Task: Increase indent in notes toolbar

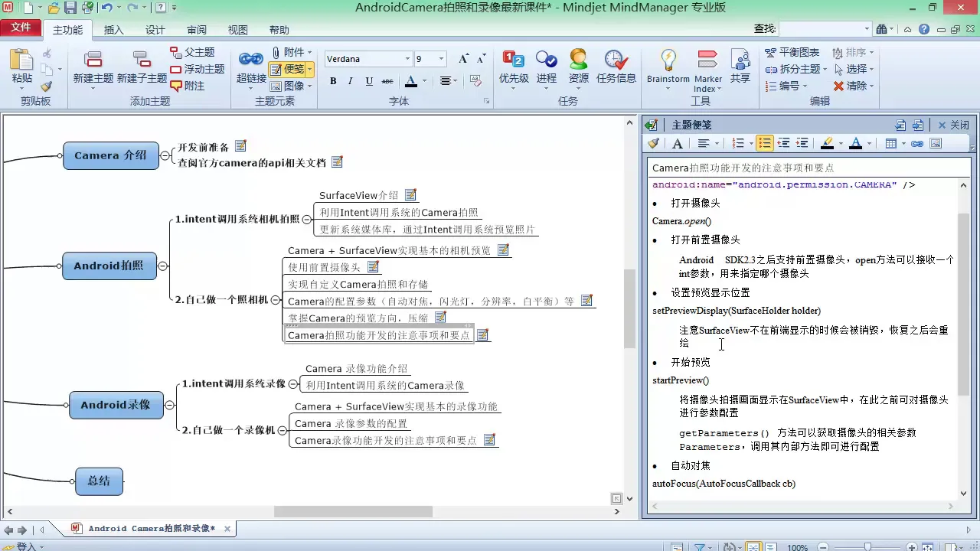Action: click(802, 143)
